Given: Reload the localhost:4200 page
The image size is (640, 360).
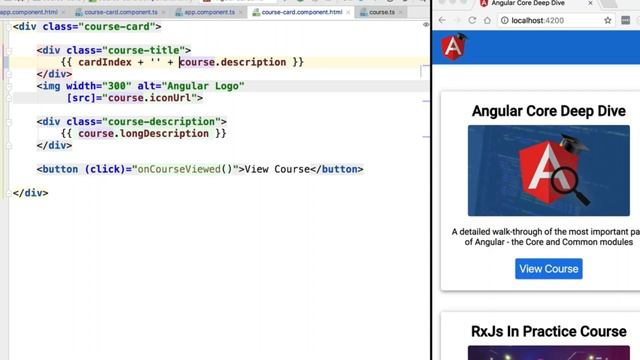Looking at the screenshot, I should pos(472,20).
